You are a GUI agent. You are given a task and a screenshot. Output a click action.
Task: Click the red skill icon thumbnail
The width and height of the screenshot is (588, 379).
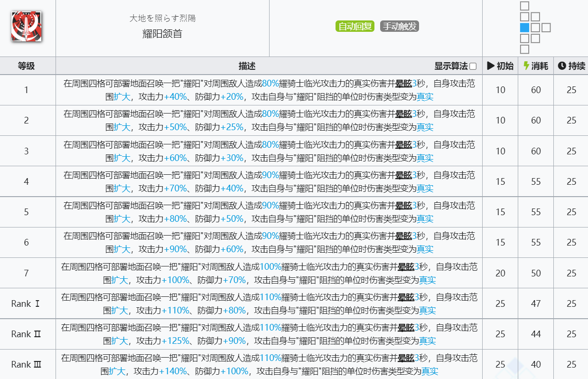27,27
